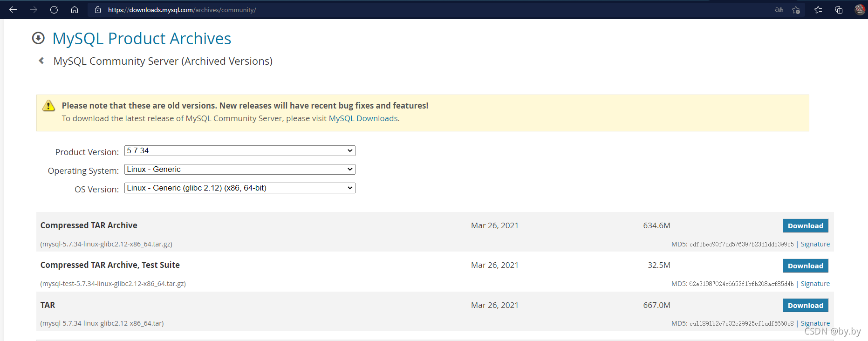868x341 pixels.
Task: Download the TAR 667.0M file
Action: (806, 306)
